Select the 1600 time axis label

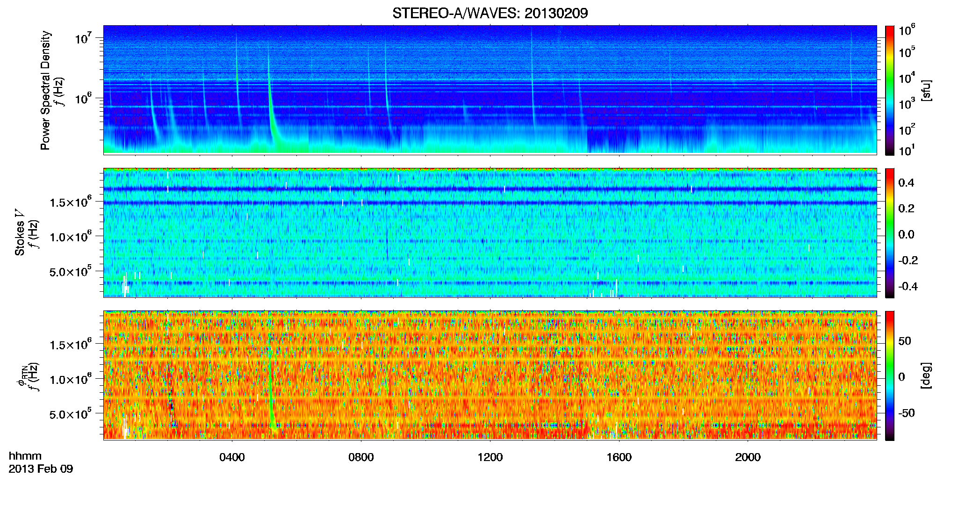coord(619,457)
